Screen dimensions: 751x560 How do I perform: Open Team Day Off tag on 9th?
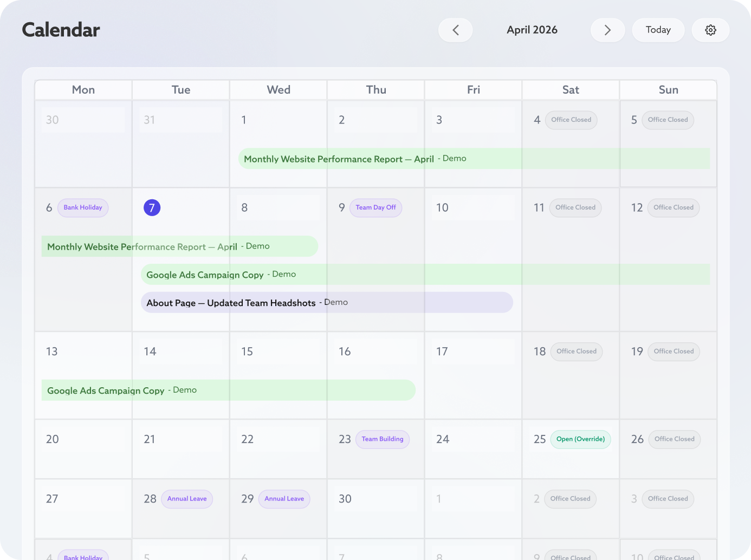click(x=375, y=207)
